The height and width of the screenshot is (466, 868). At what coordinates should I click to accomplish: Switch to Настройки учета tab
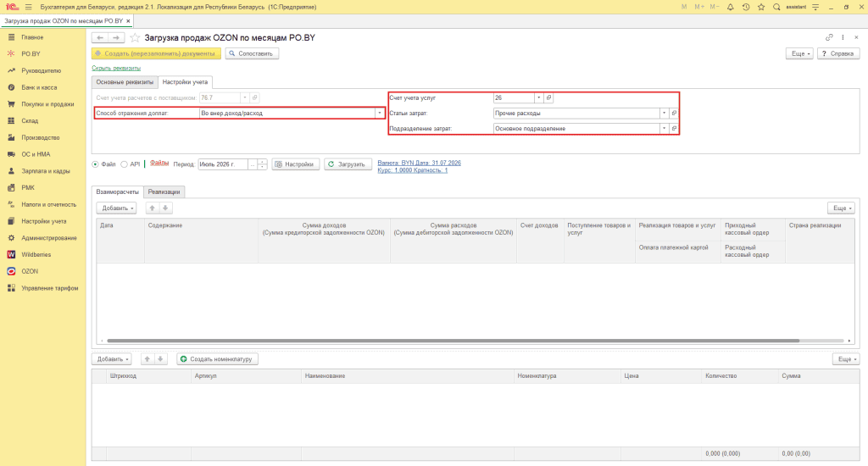[185, 82]
